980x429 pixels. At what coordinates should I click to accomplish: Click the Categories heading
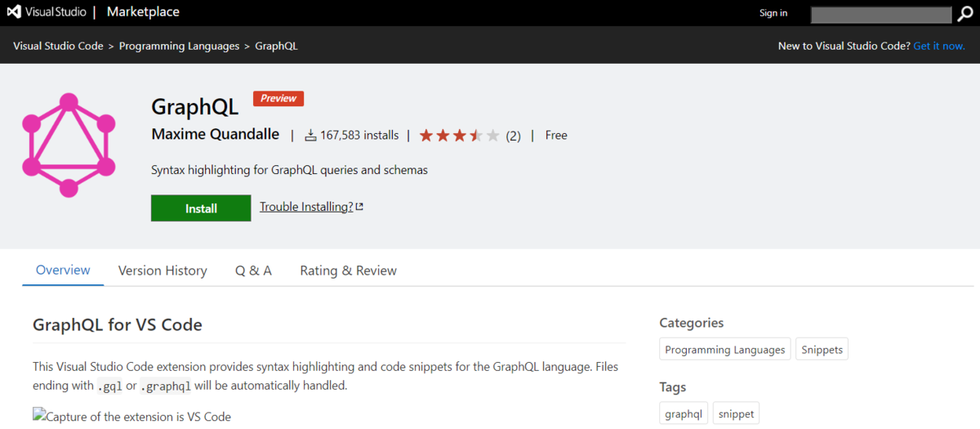click(x=692, y=323)
